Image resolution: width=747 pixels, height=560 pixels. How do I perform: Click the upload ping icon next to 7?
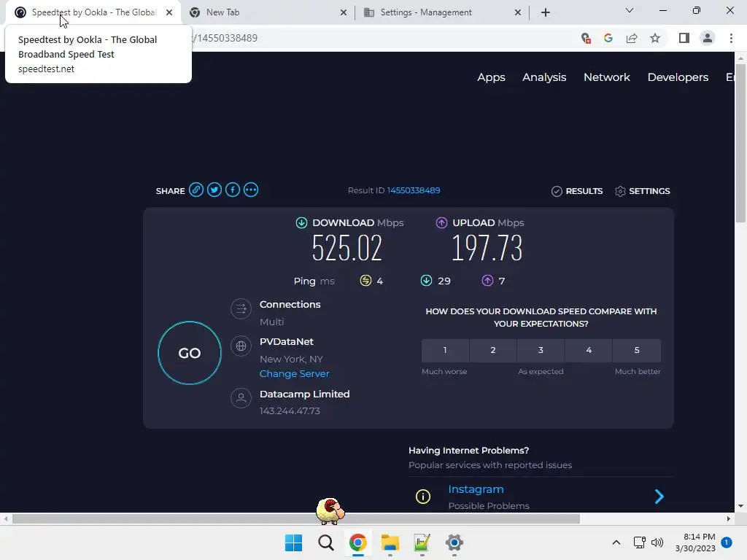[487, 281]
